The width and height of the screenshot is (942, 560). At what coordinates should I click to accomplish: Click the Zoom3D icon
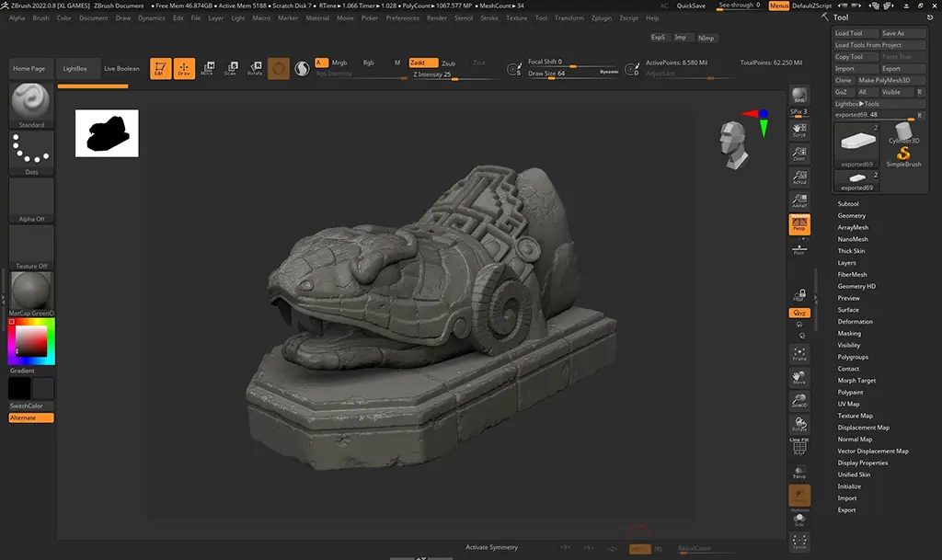tap(799, 401)
